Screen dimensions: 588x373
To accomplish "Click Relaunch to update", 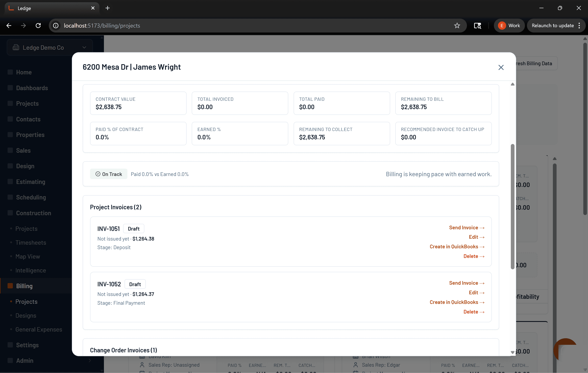I will click(553, 25).
